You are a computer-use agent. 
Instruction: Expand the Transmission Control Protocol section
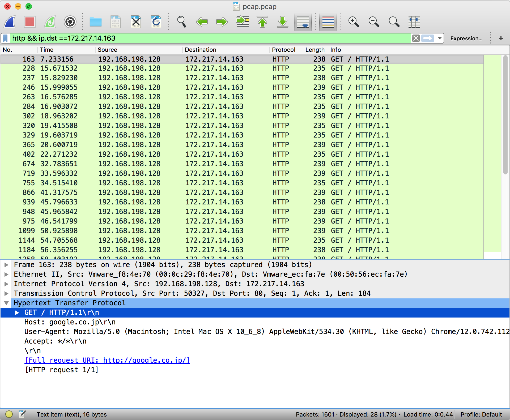pyautogui.click(x=6, y=293)
